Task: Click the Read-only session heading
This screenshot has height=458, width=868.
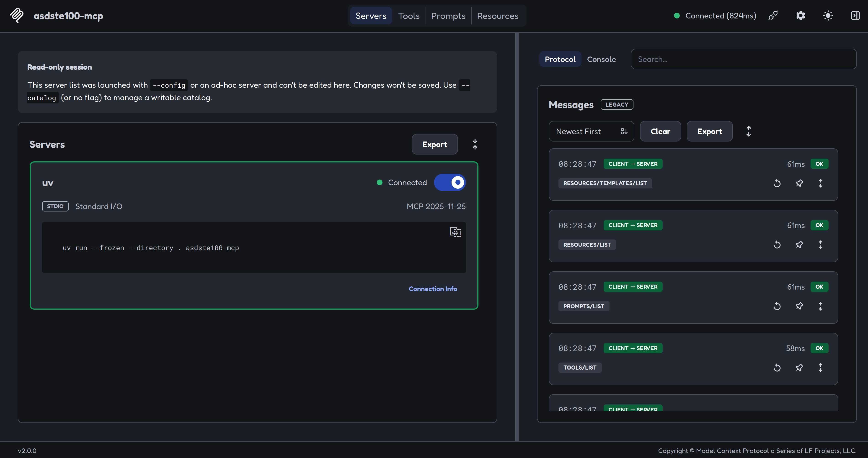Action: click(x=60, y=67)
